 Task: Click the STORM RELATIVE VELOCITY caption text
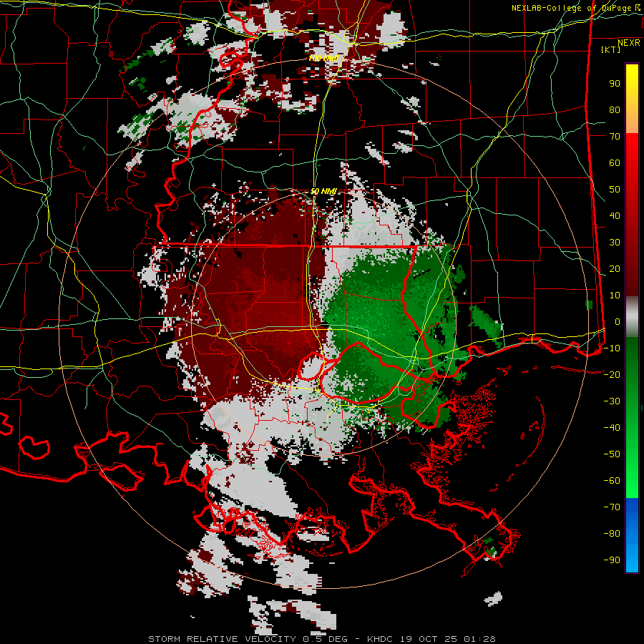pyautogui.click(x=224, y=639)
